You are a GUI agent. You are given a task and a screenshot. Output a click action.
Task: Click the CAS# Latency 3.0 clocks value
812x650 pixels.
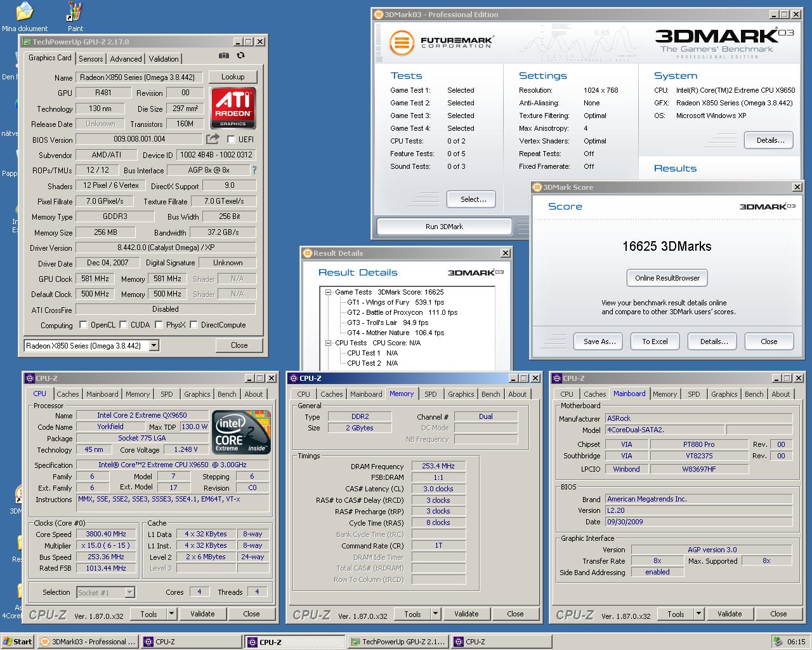click(438, 489)
